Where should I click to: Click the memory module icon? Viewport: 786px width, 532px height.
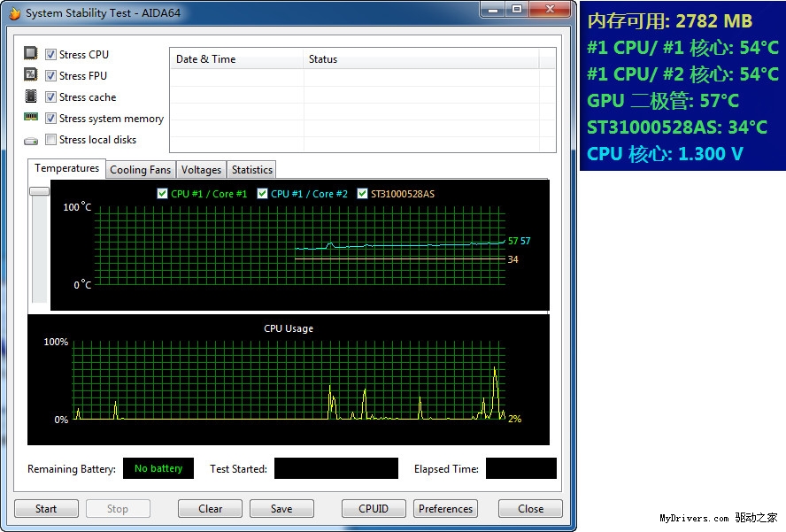click(31, 118)
